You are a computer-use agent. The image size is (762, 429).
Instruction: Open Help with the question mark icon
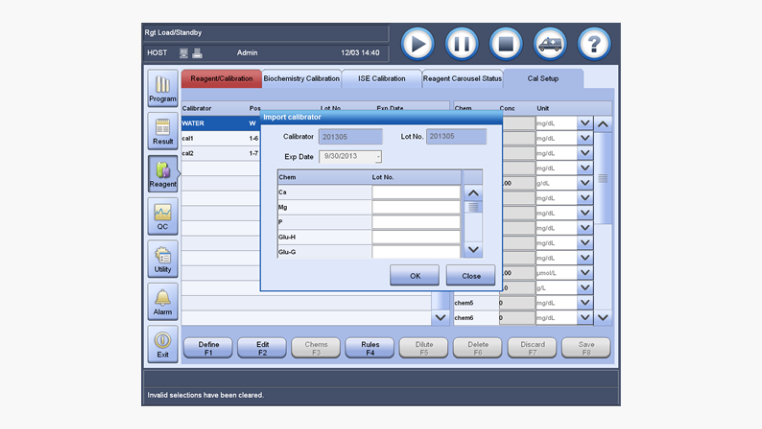pyautogui.click(x=594, y=44)
